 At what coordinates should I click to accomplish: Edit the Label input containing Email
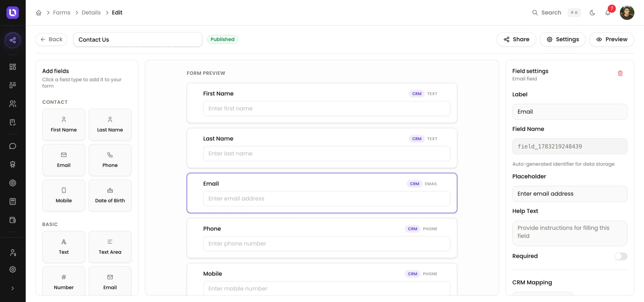(570, 112)
